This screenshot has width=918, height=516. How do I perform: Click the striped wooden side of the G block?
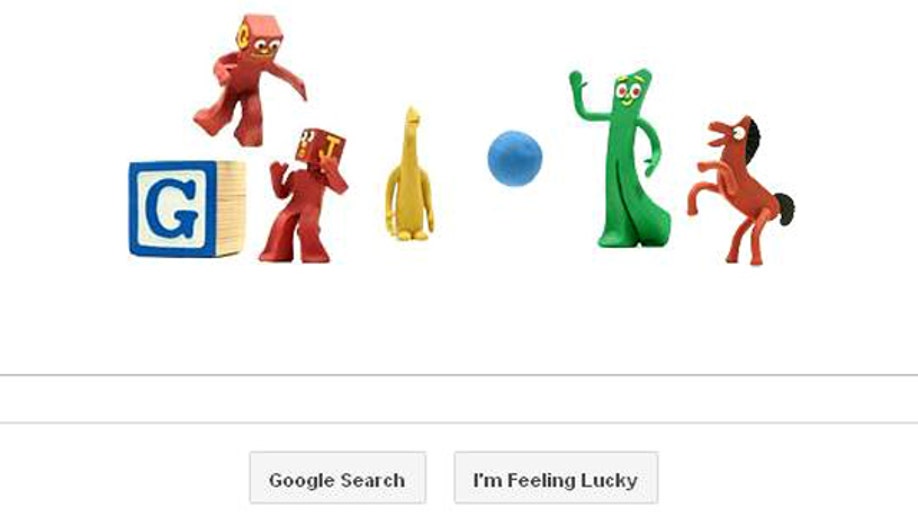[231, 209]
